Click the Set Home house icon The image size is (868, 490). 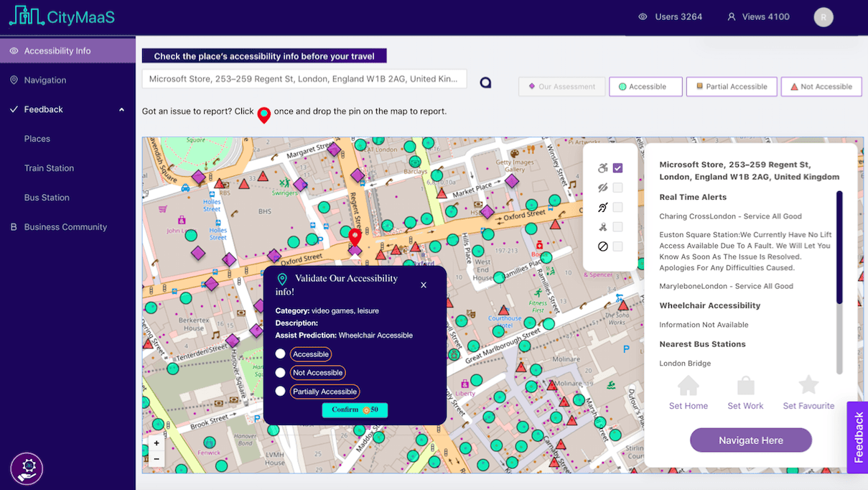688,385
